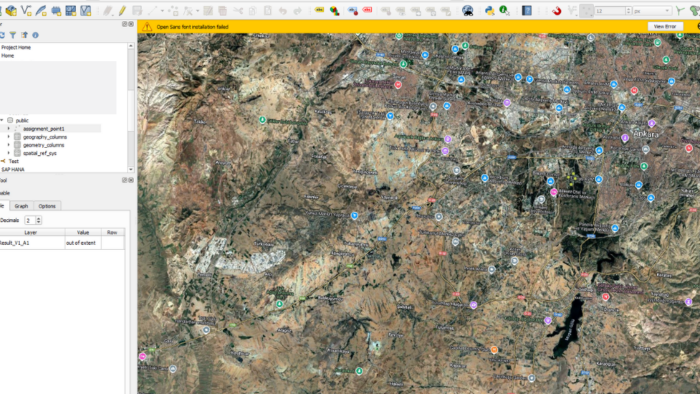Select the Home entry in the Browser

pos(8,56)
